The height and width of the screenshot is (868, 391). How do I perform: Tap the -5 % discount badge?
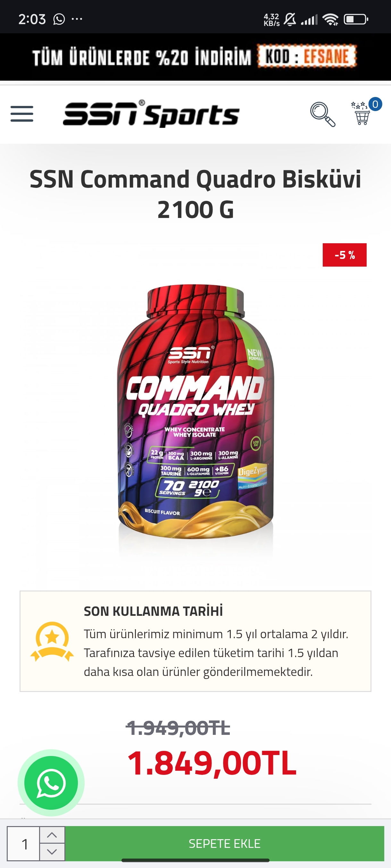coord(345,255)
